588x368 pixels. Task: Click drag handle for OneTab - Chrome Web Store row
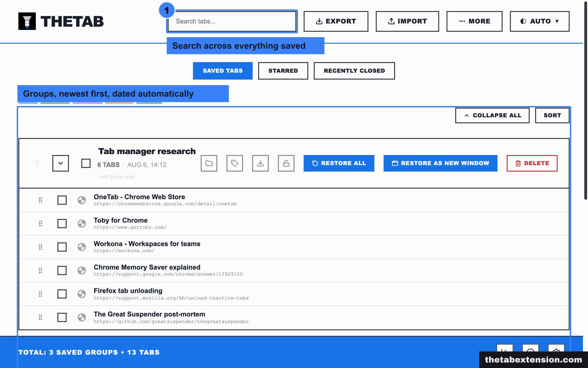(40, 200)
